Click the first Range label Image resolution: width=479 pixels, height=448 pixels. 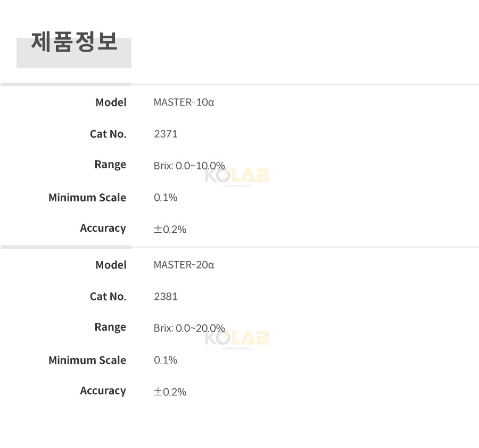(110, 165)
